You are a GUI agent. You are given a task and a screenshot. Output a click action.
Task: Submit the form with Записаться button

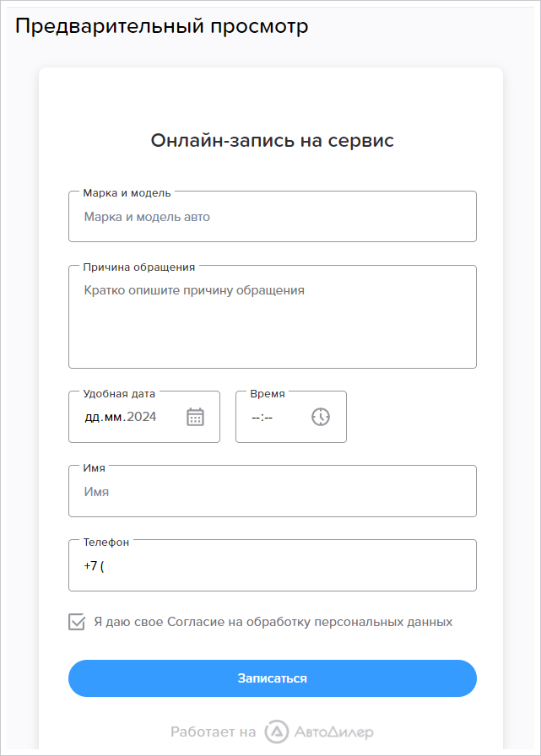[273, 678]
